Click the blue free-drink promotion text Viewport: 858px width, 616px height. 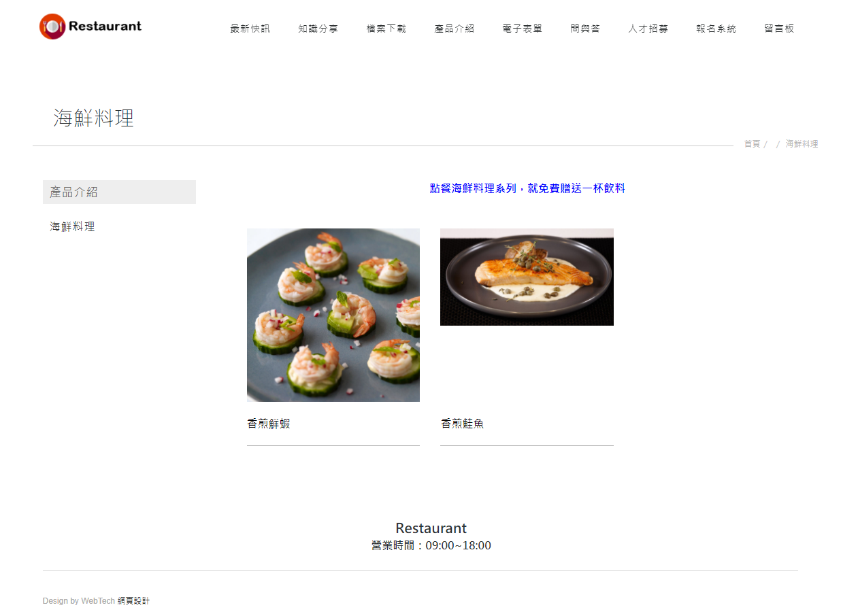[x=527, y=188]
